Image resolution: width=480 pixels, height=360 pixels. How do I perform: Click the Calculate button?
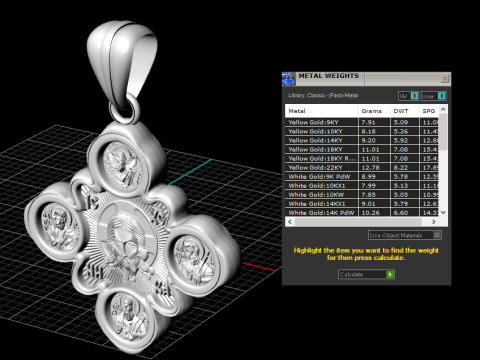tap(366, 274)
